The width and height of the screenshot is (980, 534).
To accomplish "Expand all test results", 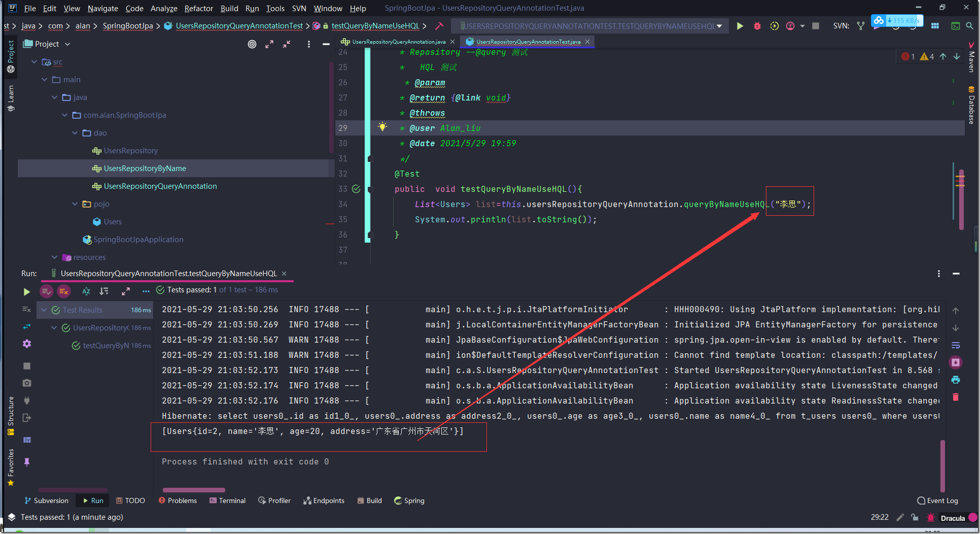I will pos(125,291).
